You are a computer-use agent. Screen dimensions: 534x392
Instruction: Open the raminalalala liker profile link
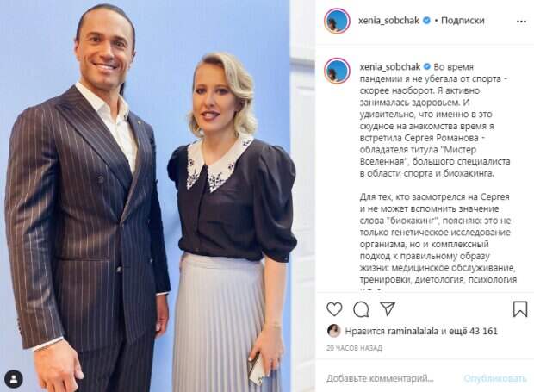tap(413, 331)
